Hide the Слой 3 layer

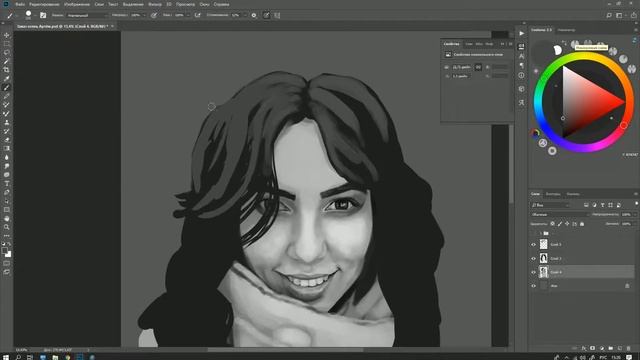(533, 258)
